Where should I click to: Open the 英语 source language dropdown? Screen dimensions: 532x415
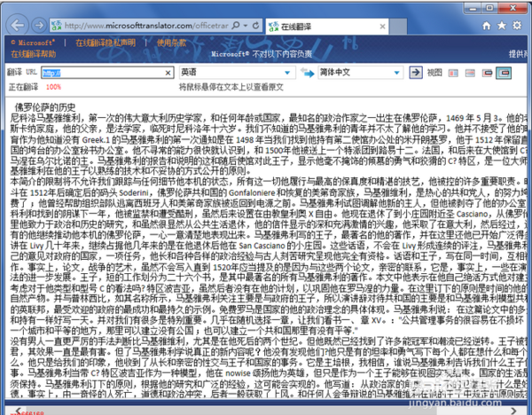(236, 73)
